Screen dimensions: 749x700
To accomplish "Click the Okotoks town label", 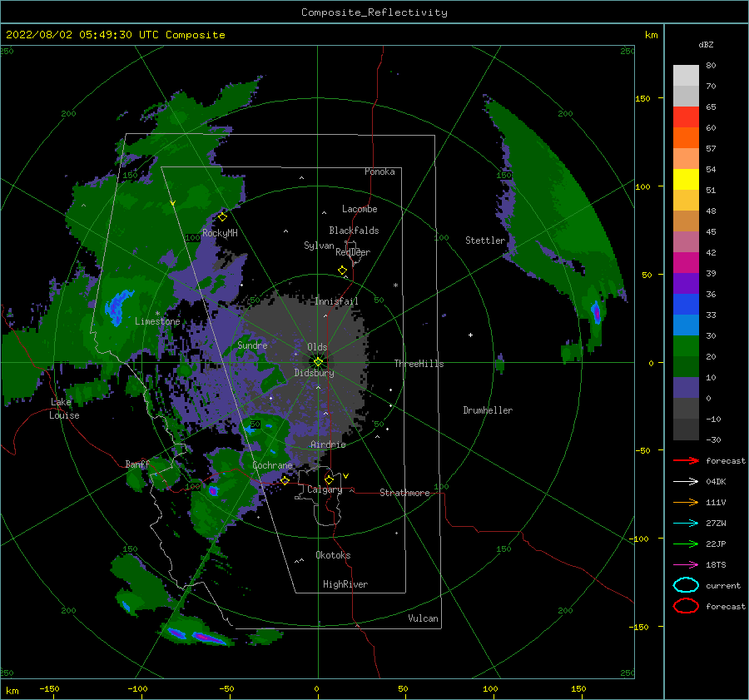I will (x=333, y=555).
